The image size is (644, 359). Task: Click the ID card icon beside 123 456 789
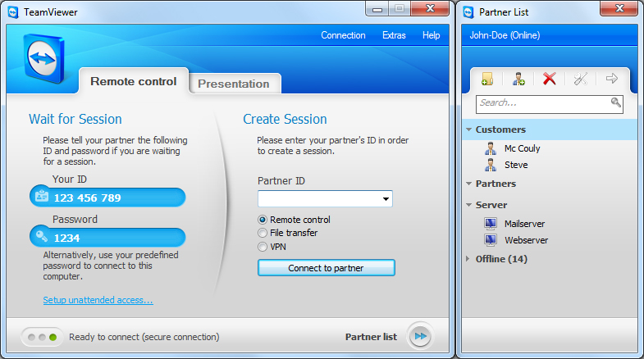click(x=42, y=197)
